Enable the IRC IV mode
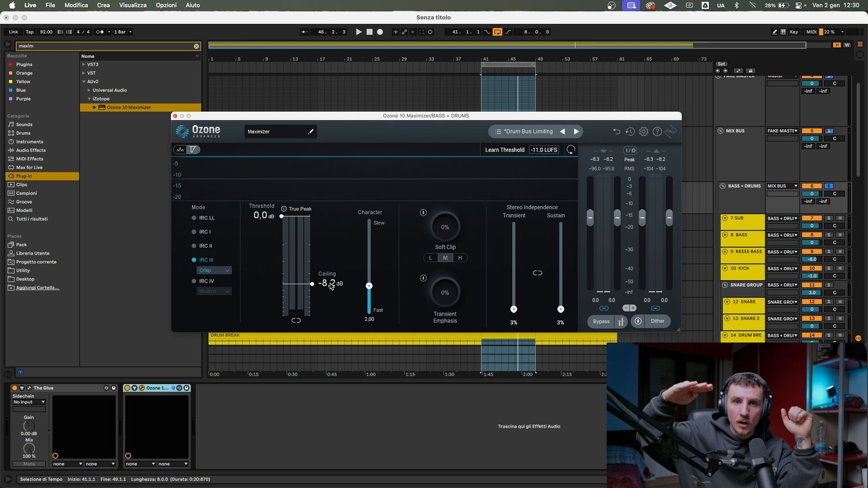 pyautogui.click(x=194, y=281)
